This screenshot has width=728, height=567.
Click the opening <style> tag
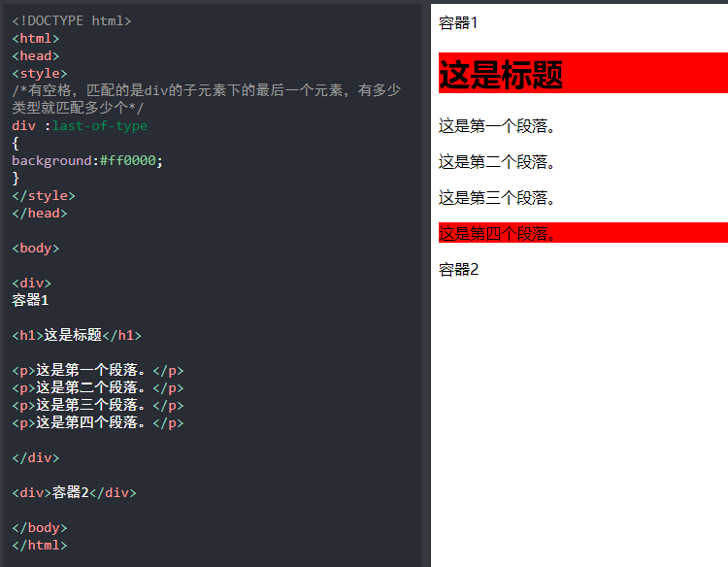(x=40, y=74)
